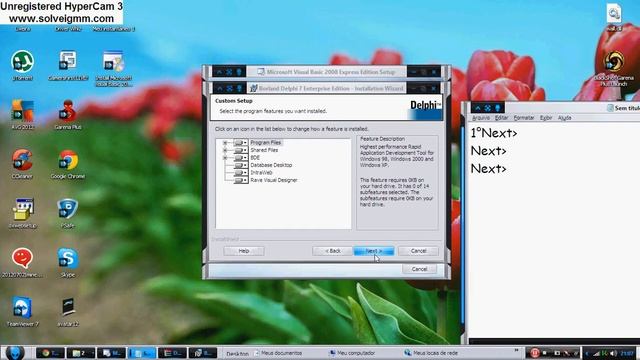Open the BDE feature install dropdown
Image resolution: width=640 pixels, height=360 pixels.
point(241,158)
